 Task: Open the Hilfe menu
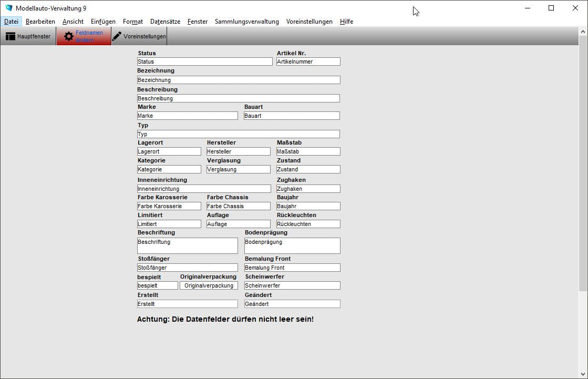tap(346, 22)
